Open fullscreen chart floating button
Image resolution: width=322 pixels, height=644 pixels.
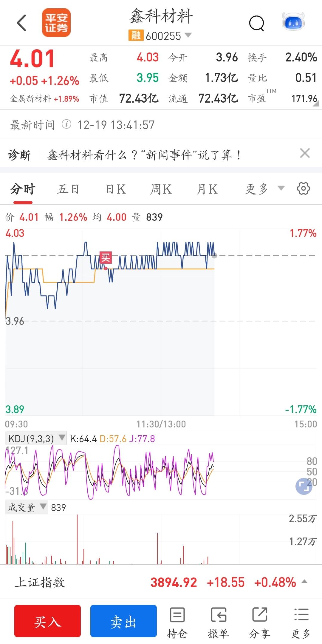(304, 486)
